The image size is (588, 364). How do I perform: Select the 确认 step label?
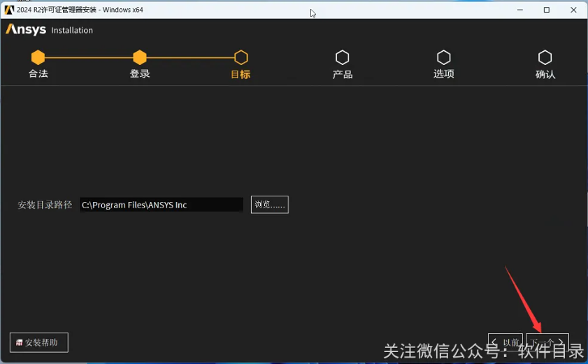coord(545,74)
